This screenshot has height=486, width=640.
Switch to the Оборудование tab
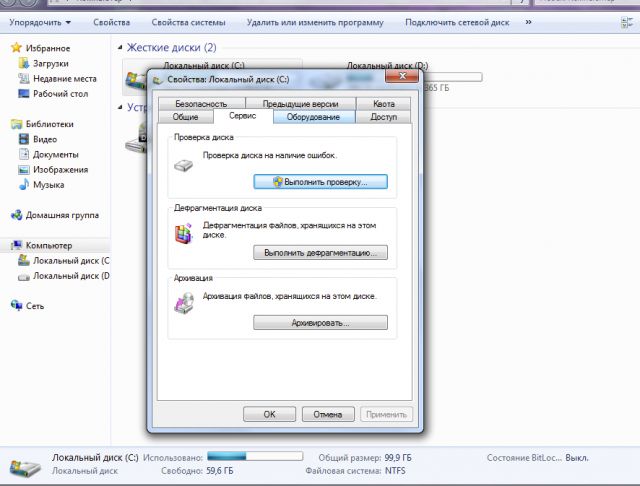[x=313, y=117]
